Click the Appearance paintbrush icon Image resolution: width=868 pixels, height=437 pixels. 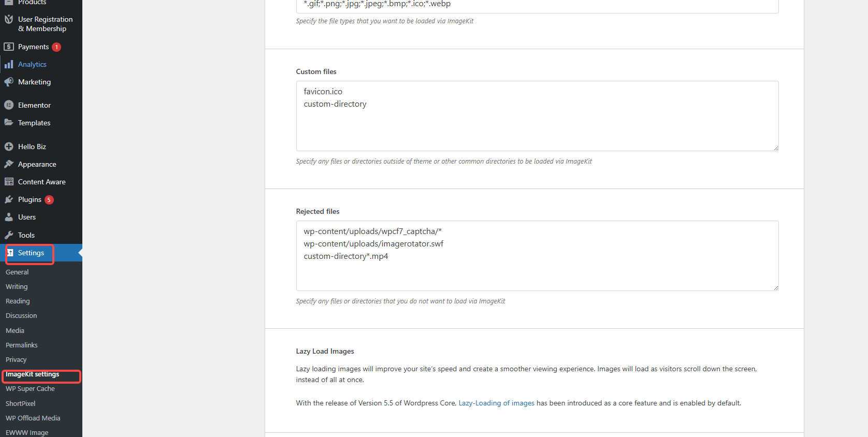[9, 164]
